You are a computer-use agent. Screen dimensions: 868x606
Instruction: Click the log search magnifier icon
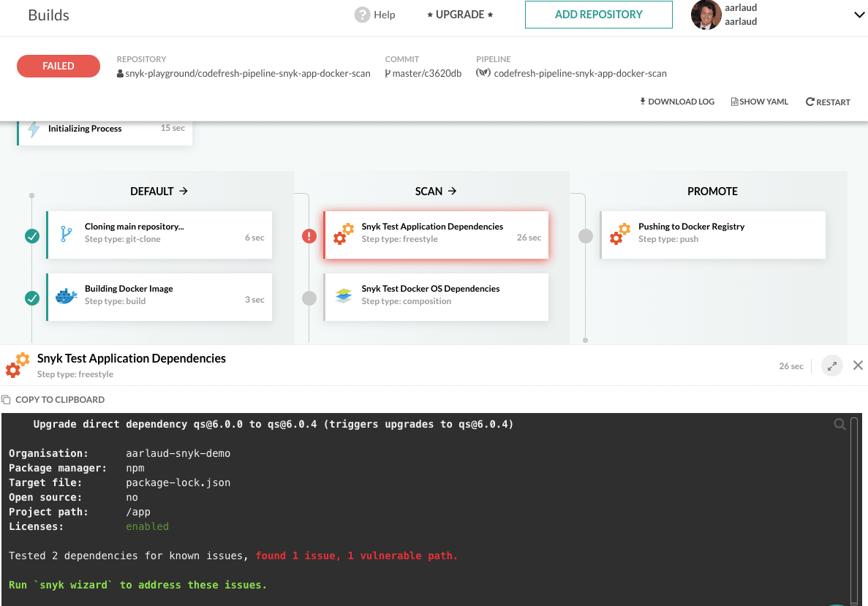point(839,425)
